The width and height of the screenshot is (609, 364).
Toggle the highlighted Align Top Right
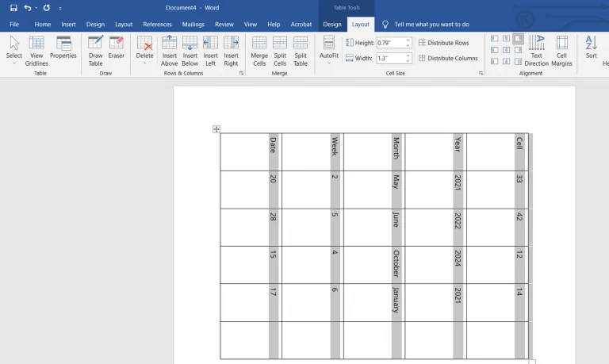click(518, 38)
